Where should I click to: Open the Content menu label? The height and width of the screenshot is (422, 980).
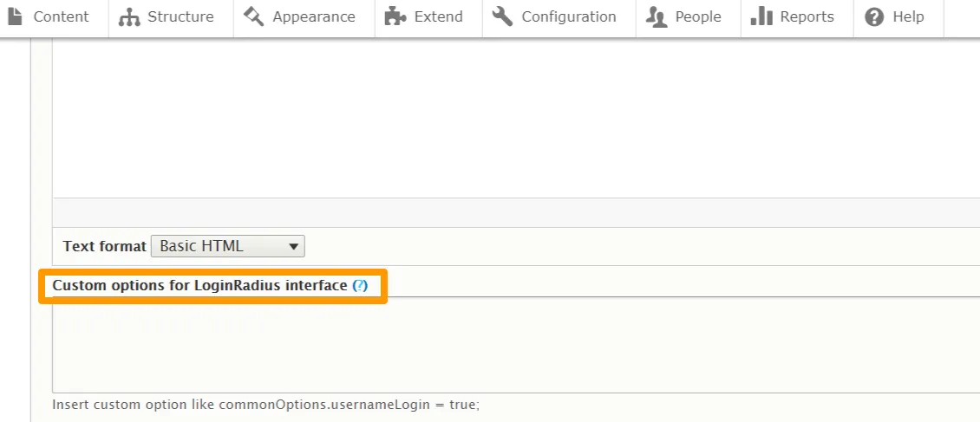coord(61,16)
